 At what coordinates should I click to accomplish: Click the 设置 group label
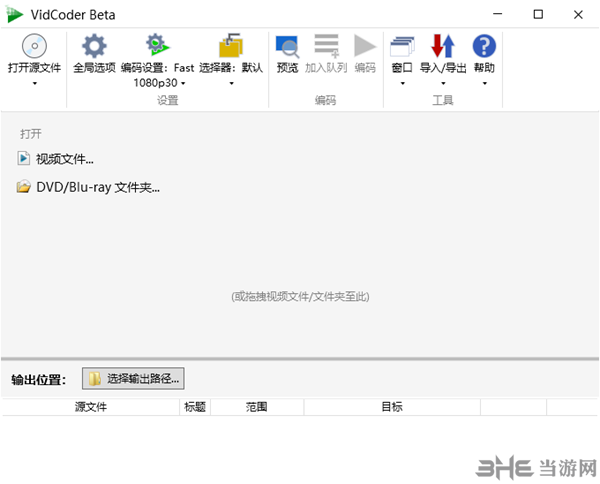(x=168, y=100)
